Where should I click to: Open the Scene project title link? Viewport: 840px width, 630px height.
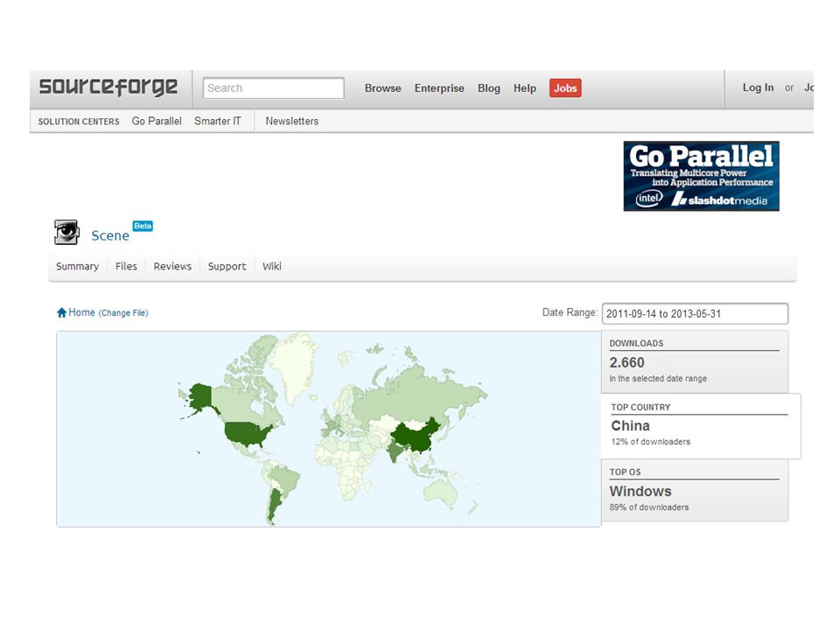click(110, 235)
